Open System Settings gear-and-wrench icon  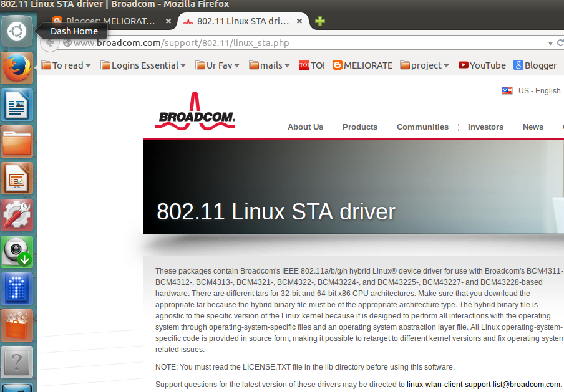[x=17, y=215]
